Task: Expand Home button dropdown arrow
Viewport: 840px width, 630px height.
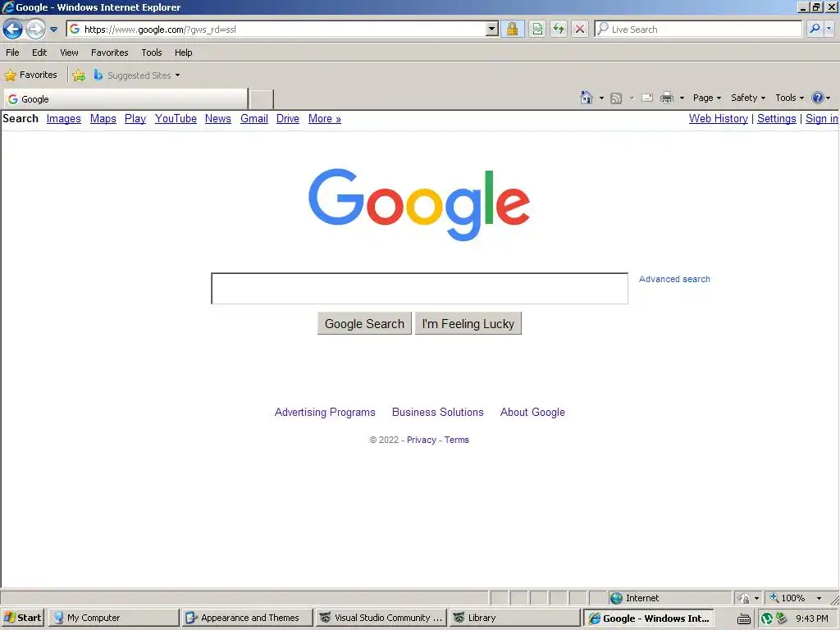Action: point(601,98)
